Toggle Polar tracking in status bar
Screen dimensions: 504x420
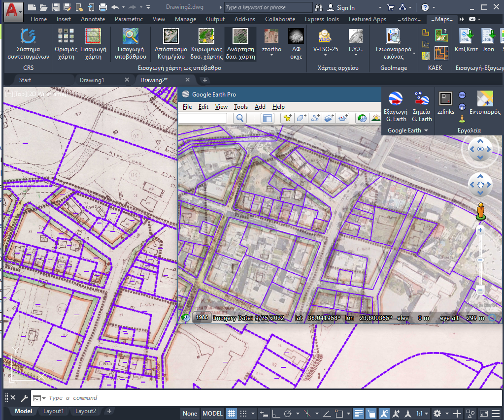tap(288, 414)
